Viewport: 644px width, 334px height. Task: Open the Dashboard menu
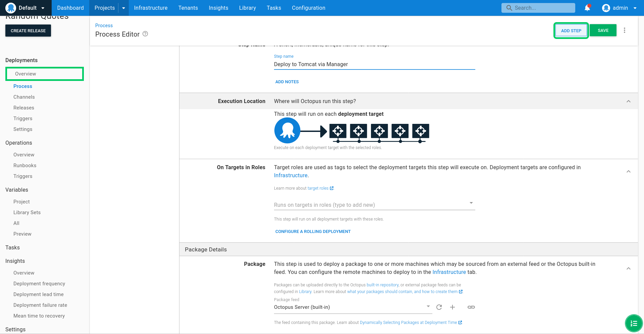click(70, 8)
